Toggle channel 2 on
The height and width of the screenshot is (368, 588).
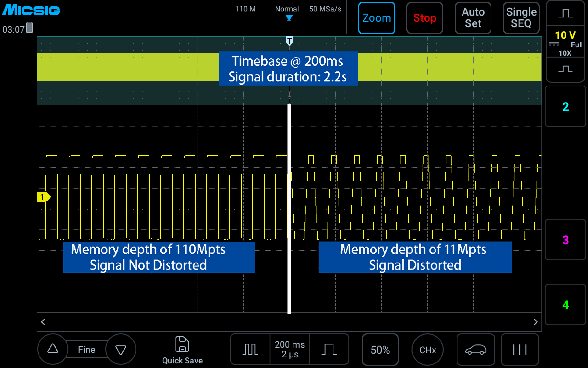(x=565, y=107)
